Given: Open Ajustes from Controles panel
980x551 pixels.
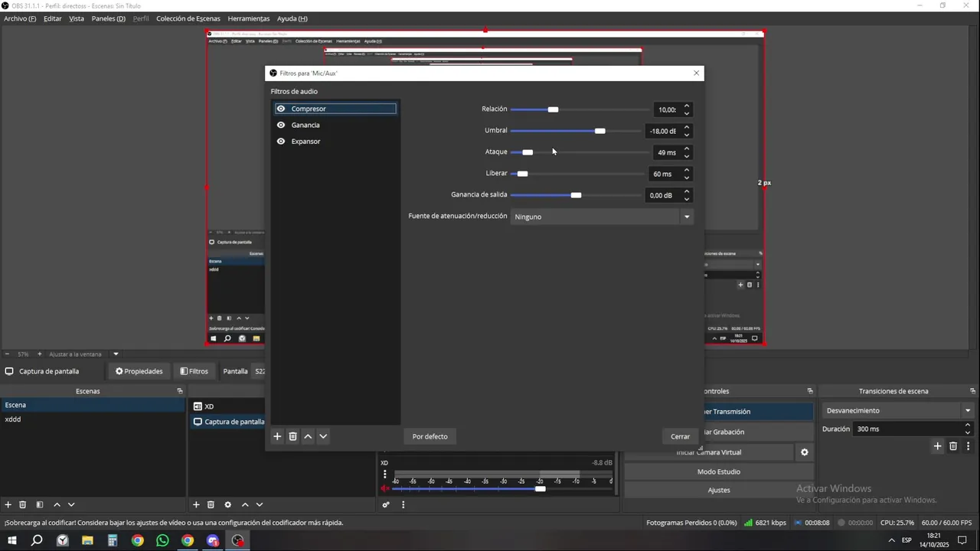Looking at the screenshot, I should pyautogui.click(x=718, y=490).
